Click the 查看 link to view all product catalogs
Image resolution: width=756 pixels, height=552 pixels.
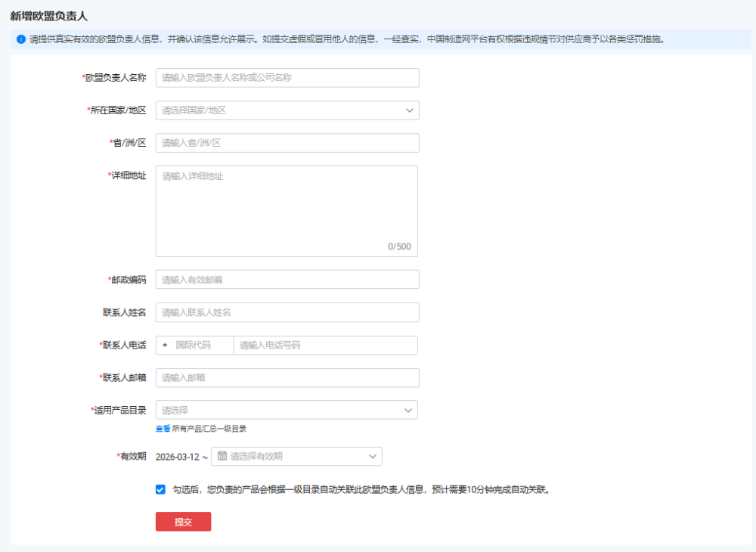coord(163,427)
